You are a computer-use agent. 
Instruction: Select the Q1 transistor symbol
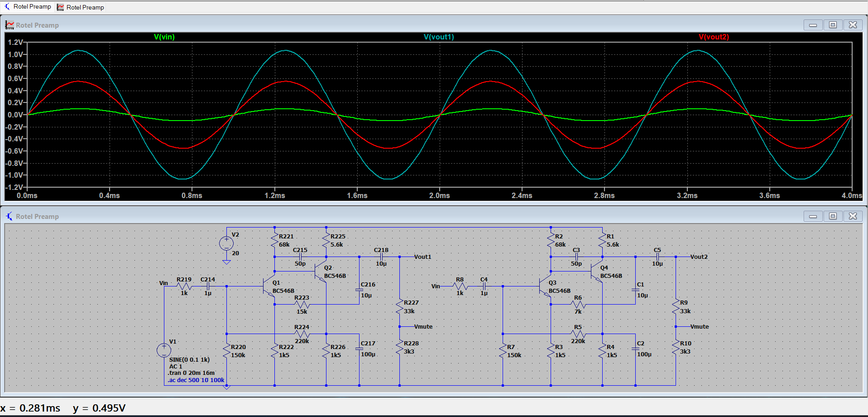(x=269, y=286)
